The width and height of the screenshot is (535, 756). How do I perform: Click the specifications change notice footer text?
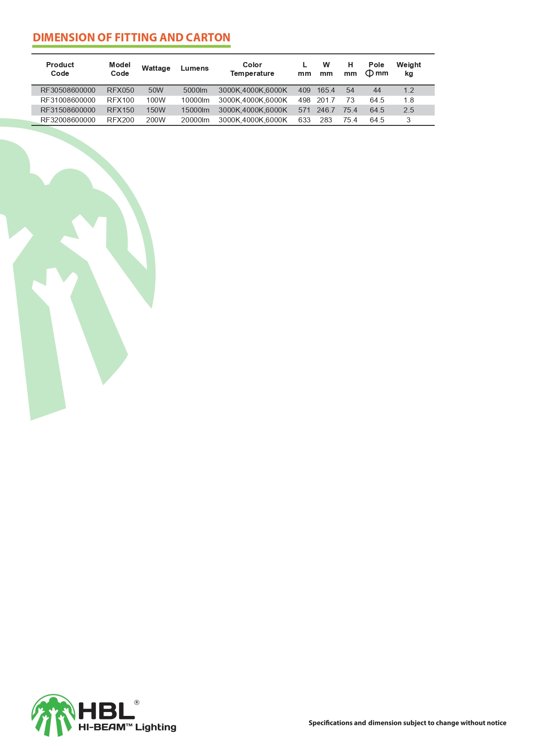tap(407, 723)
